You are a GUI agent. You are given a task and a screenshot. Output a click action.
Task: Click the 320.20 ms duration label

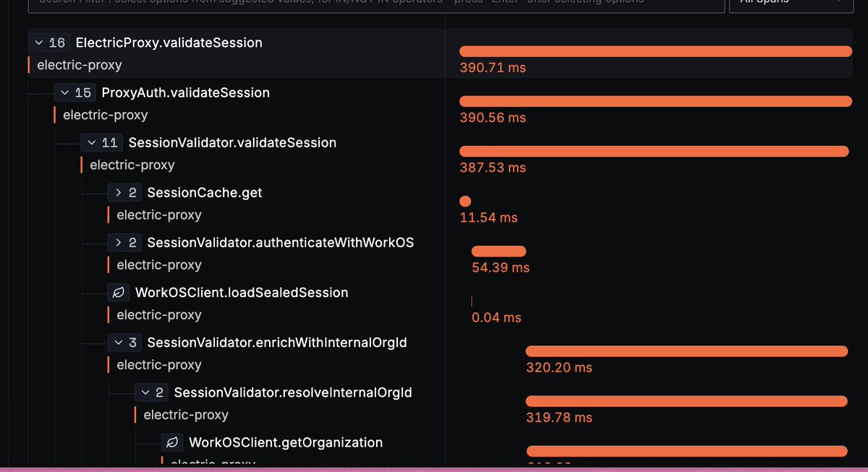(559, 368)
